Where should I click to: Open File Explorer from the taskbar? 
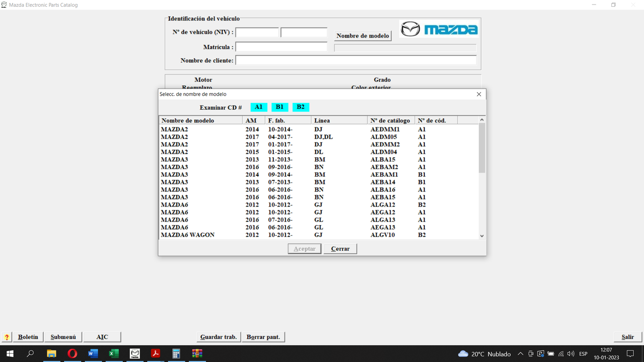coord(52,354)
